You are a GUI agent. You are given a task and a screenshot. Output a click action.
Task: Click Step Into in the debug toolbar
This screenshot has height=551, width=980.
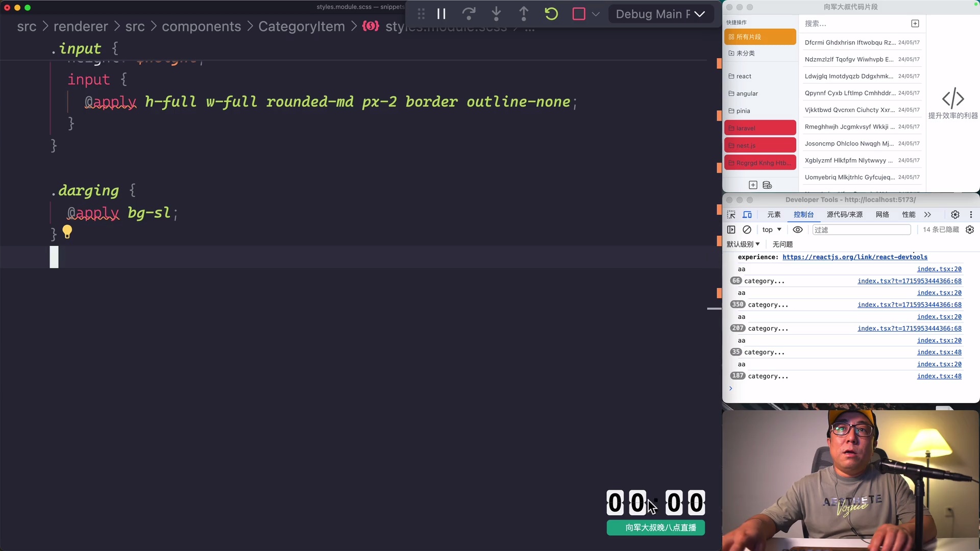(496, 14)
